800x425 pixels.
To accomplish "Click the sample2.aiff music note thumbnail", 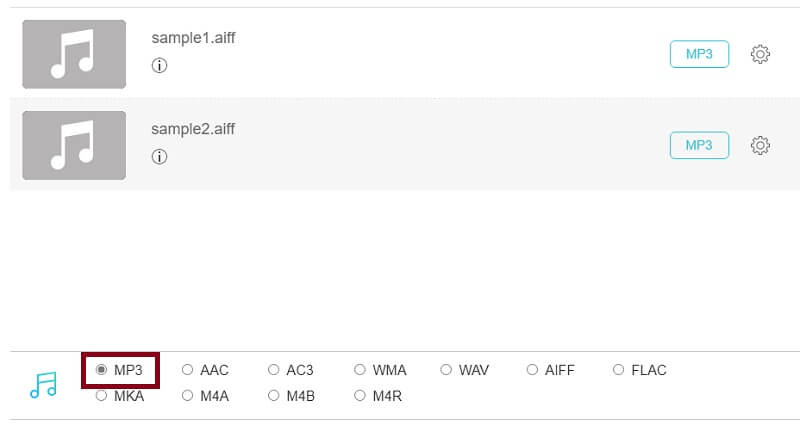I will tap(74, 145).
